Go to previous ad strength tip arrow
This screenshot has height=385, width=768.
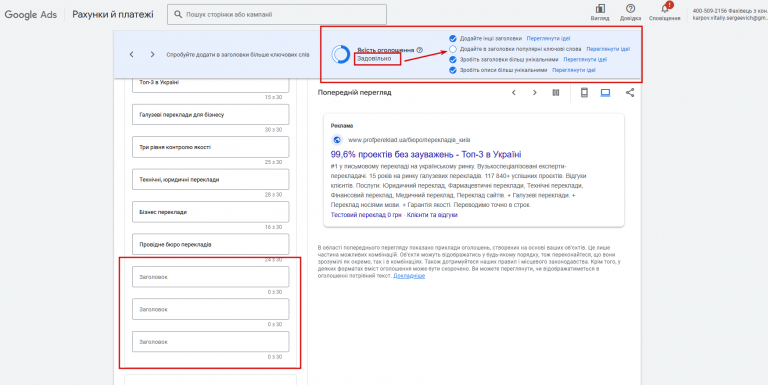click(131, 54)
